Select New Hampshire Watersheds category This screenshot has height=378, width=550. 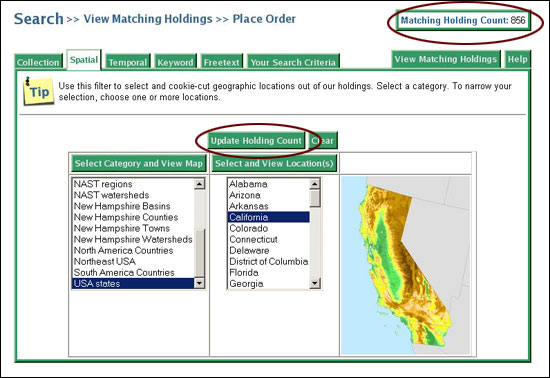pos(133,239)
